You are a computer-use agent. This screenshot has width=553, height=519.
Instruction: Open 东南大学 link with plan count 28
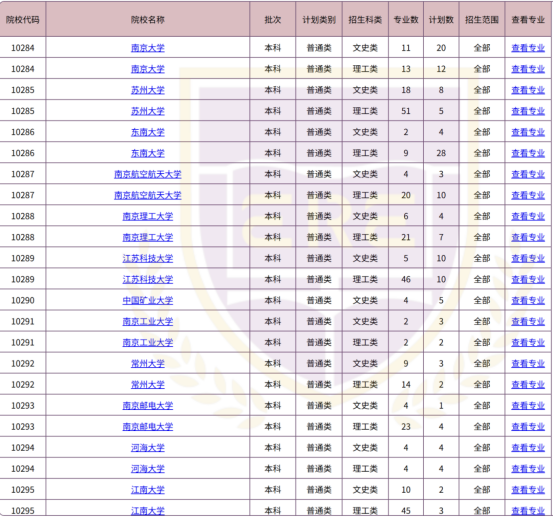click(x=147, y=153)
